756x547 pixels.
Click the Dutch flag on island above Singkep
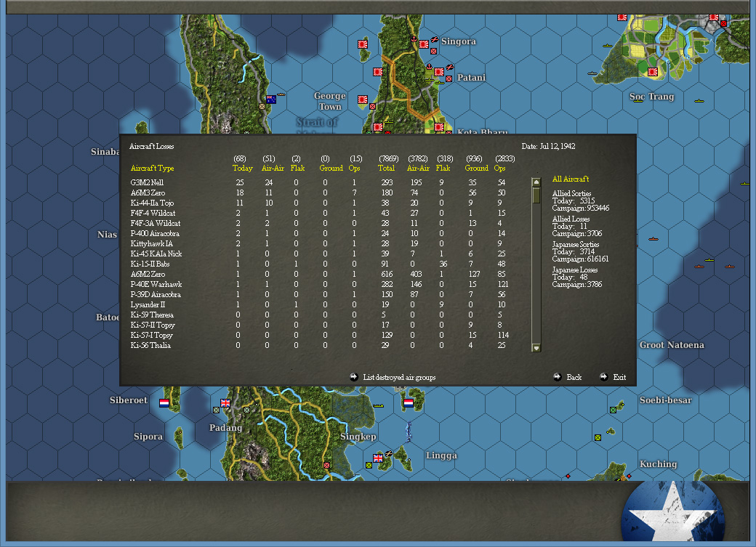[x=409, y=403]
